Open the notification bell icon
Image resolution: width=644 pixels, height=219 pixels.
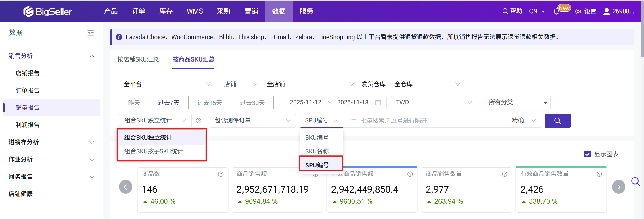pyautogui.click(x=556, y=11)
